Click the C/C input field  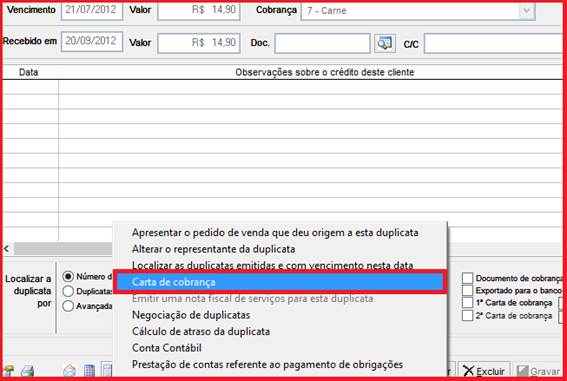(x=493, y=43)
